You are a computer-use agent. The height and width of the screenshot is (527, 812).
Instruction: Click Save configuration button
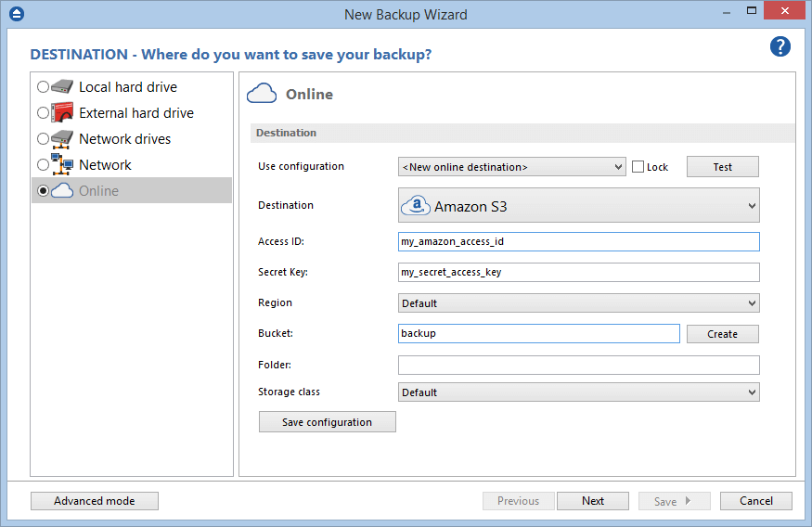tap(328, 422)
